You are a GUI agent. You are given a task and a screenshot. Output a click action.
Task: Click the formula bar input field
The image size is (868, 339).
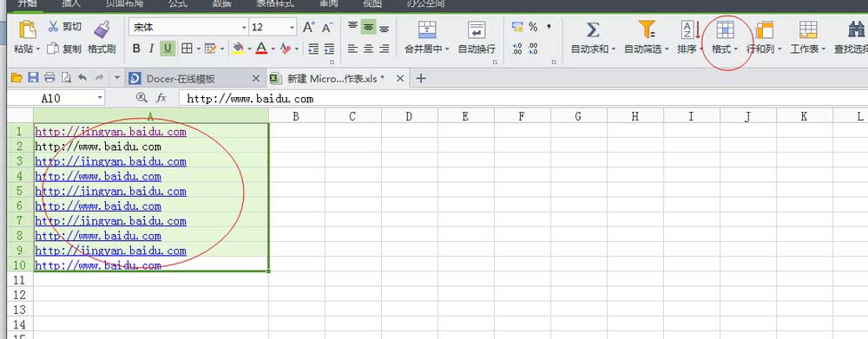(x=523, y=99)
